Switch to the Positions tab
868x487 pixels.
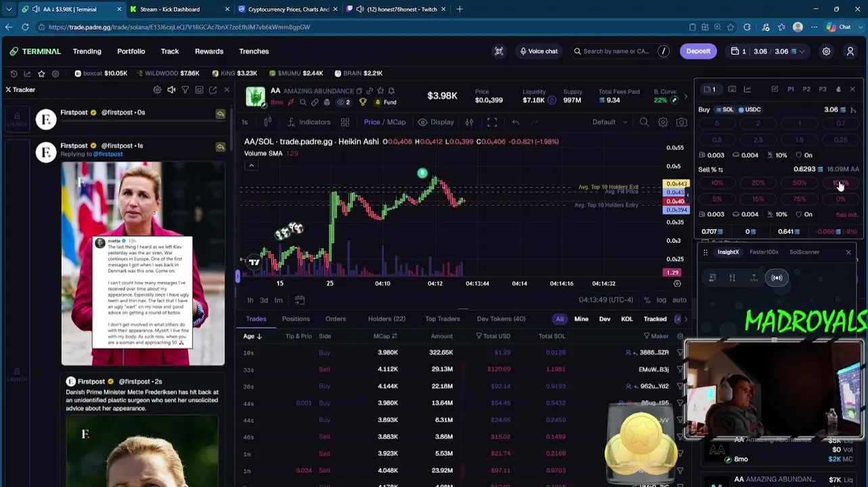(x=296, y=319)
